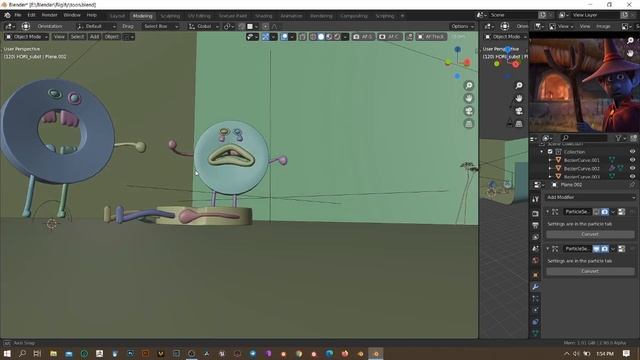
Task: Select solid viewport shading mode
Action: click(x=321, y=37)
